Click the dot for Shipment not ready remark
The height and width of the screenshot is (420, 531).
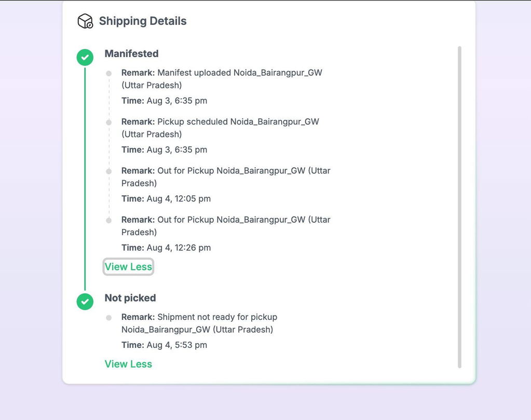108,318
